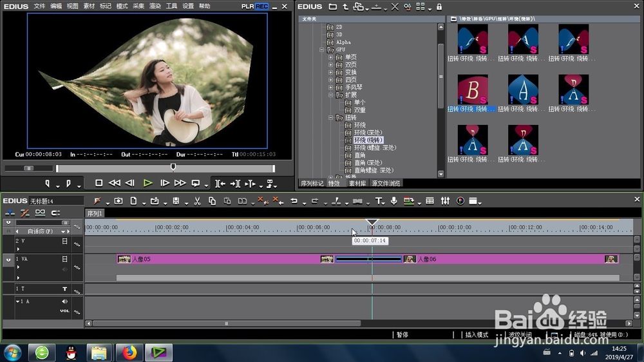Click the Save project floppy icon
The image size is (644, 362).
[x=176, y=201]
